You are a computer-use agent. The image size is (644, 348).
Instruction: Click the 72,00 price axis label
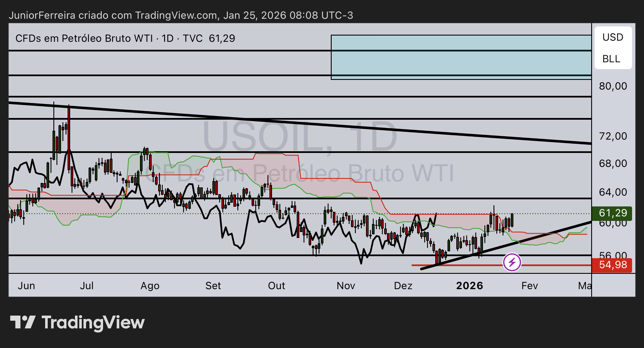[613, 136]
